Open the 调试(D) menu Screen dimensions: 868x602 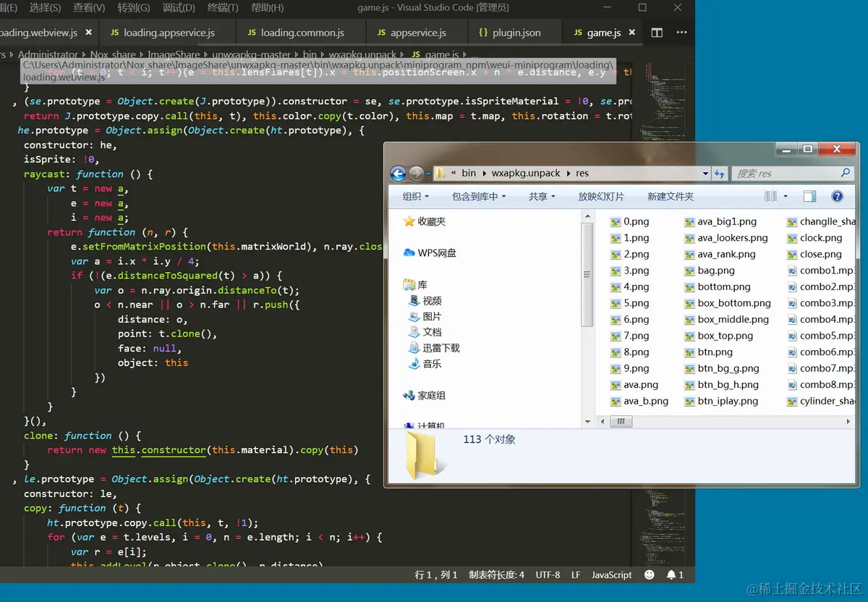click(x=179, y=8)
